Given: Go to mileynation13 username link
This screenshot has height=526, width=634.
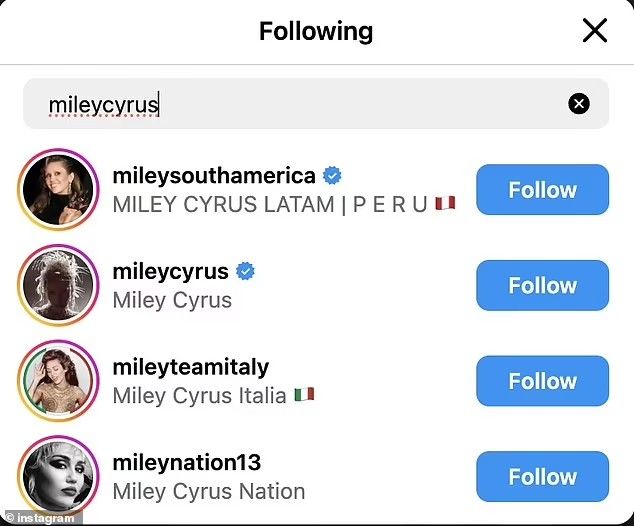Looking at the screenshot, I should coord(187,462).
